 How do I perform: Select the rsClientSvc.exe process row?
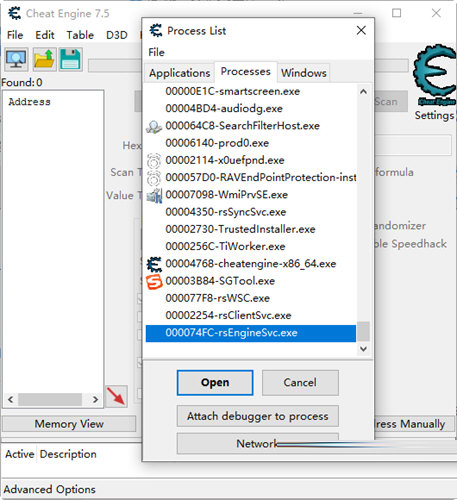(251, 316)
